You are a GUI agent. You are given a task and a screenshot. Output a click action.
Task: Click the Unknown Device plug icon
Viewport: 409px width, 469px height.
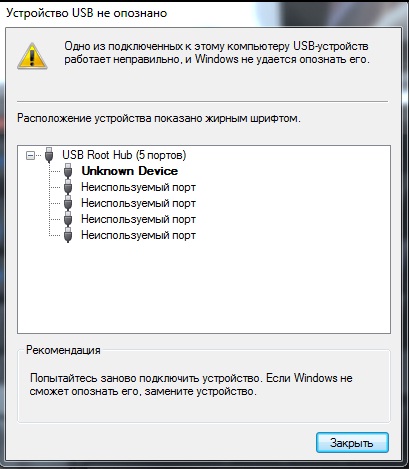point(68,171)
